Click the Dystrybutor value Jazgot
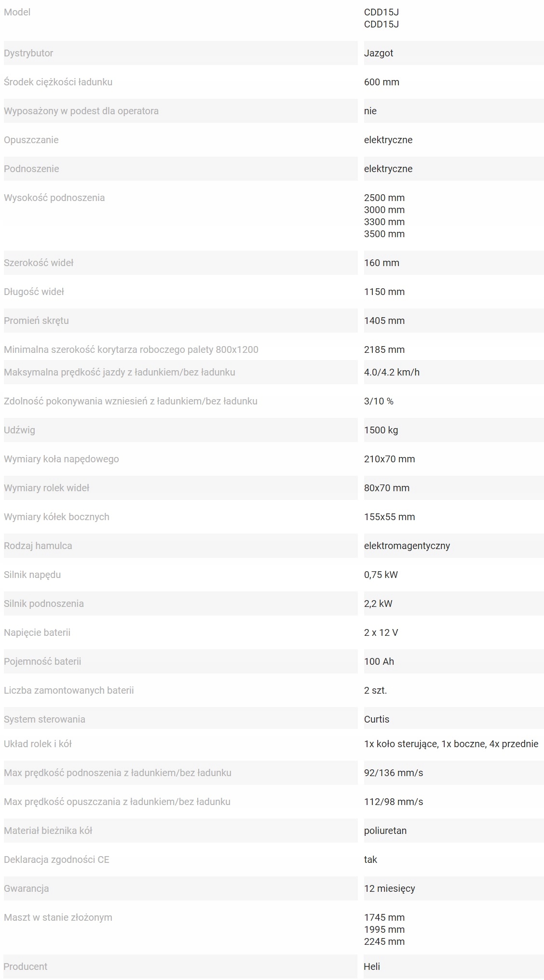544x980 pixels. tap(379, 53)
